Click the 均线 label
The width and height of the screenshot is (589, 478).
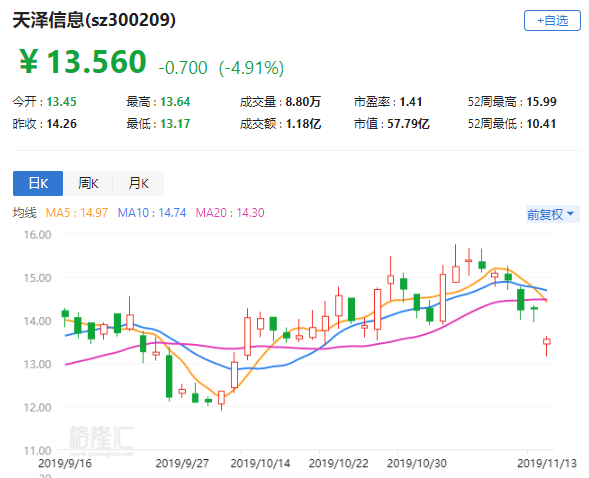tap(25, 213)
